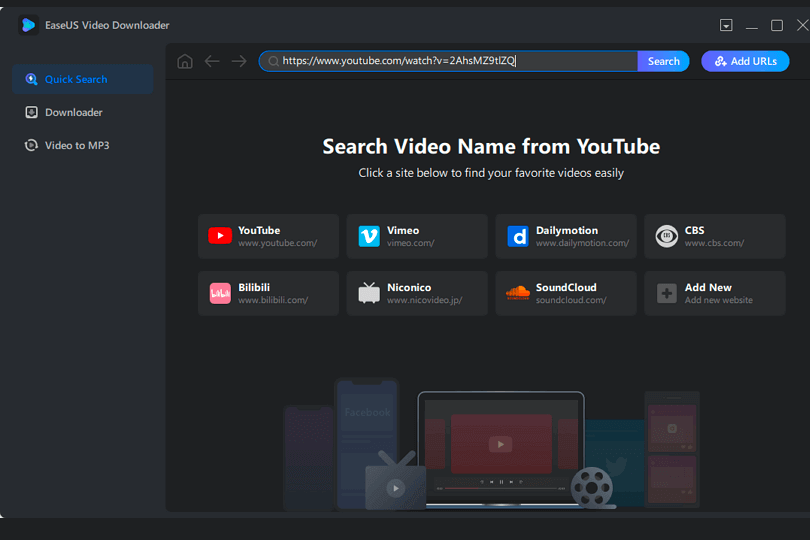The height and width of the screenshot is (540, 810).
Task: Click inside the URL input field
Action: pyautogui.click(x=450, y=61)
